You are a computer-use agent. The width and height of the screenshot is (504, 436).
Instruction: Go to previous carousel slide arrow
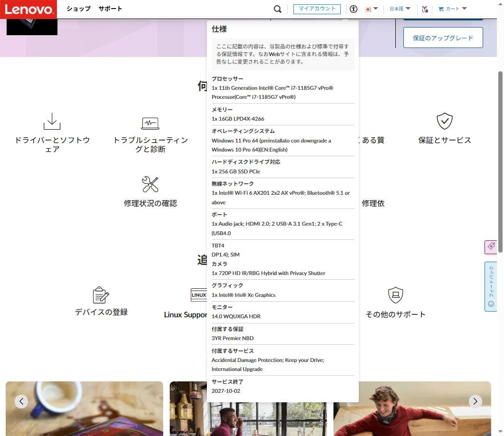coord(21,401)
